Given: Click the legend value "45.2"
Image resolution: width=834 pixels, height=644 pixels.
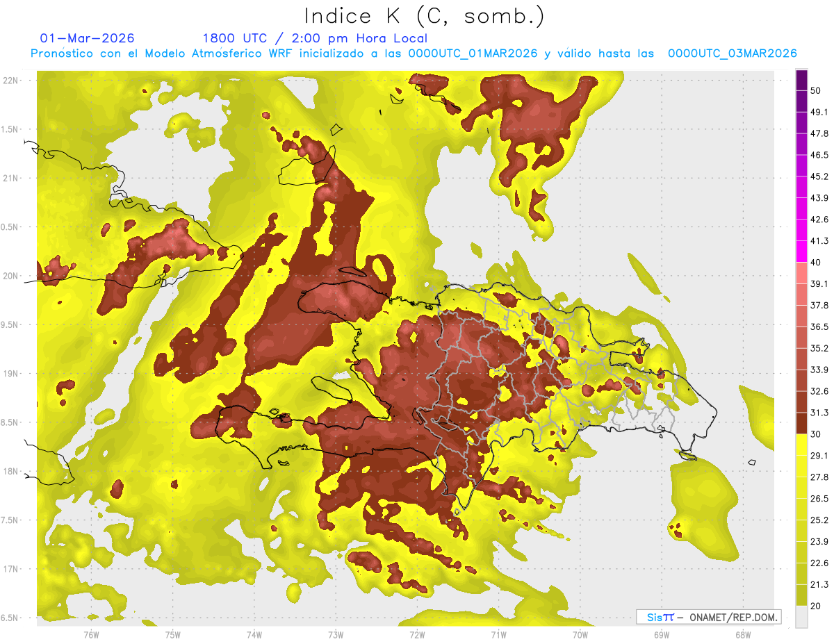Looking at the screenshot, I should (819, 176).
